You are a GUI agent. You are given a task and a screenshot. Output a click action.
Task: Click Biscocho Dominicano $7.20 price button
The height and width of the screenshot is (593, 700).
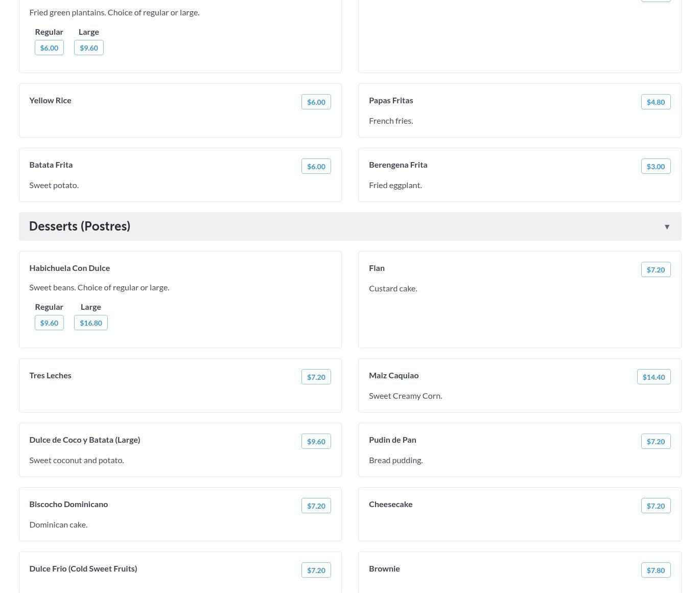coord(316,506)
